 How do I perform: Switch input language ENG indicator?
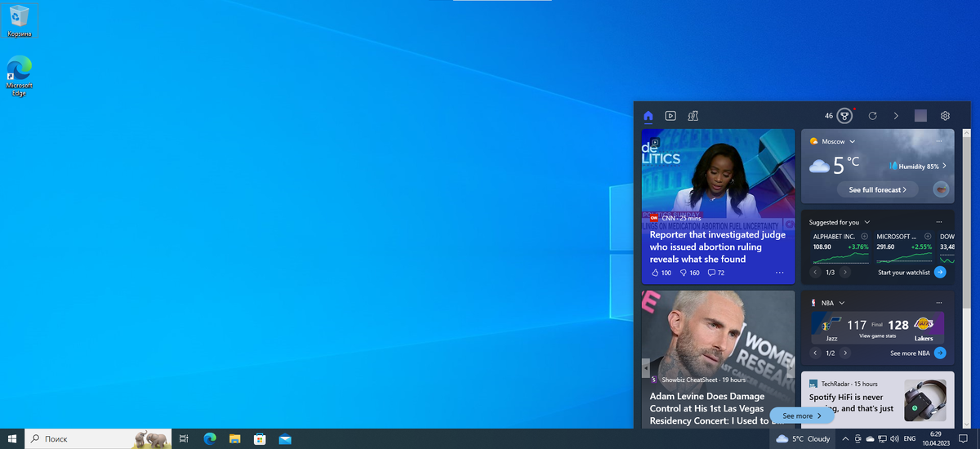click(911, 438)
